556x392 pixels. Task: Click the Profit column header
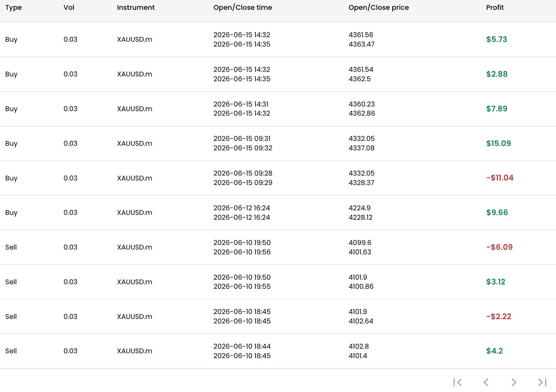(x=495, y=7)
